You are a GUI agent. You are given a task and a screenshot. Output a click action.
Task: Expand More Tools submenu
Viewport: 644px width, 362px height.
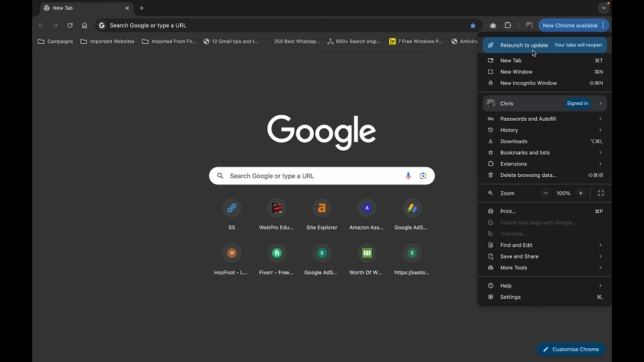[545, 267]
